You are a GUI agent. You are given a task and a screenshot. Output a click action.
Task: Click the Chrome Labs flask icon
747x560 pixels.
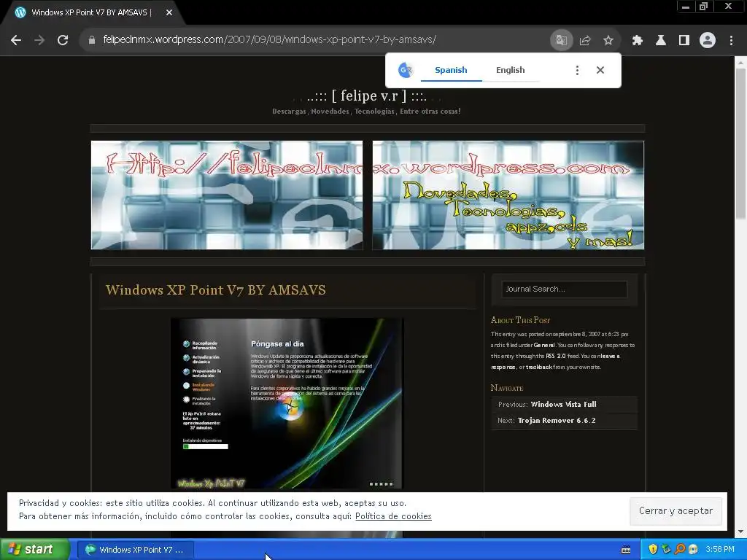tap(661, 40)
